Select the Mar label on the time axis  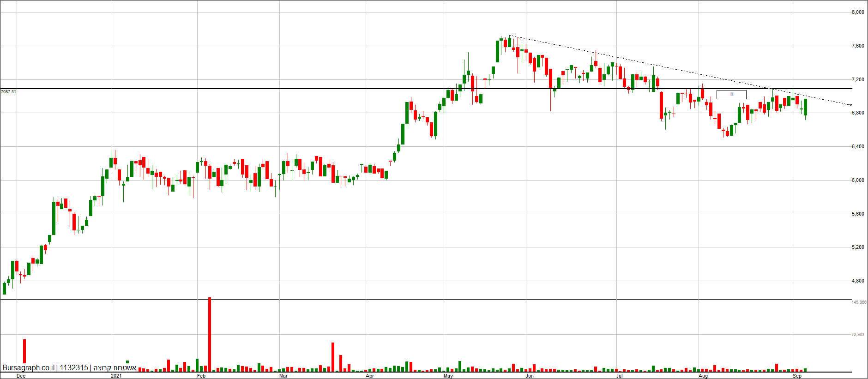tap(283, 376)
